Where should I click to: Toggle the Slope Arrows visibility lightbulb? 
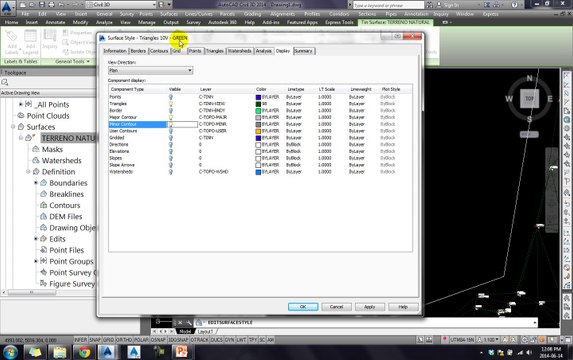click(170, 165)
